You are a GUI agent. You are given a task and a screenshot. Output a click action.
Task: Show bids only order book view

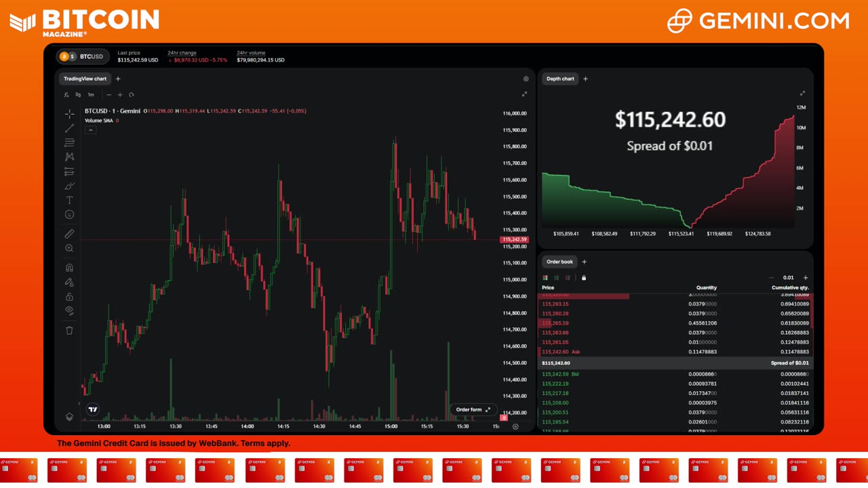(557, 277)
